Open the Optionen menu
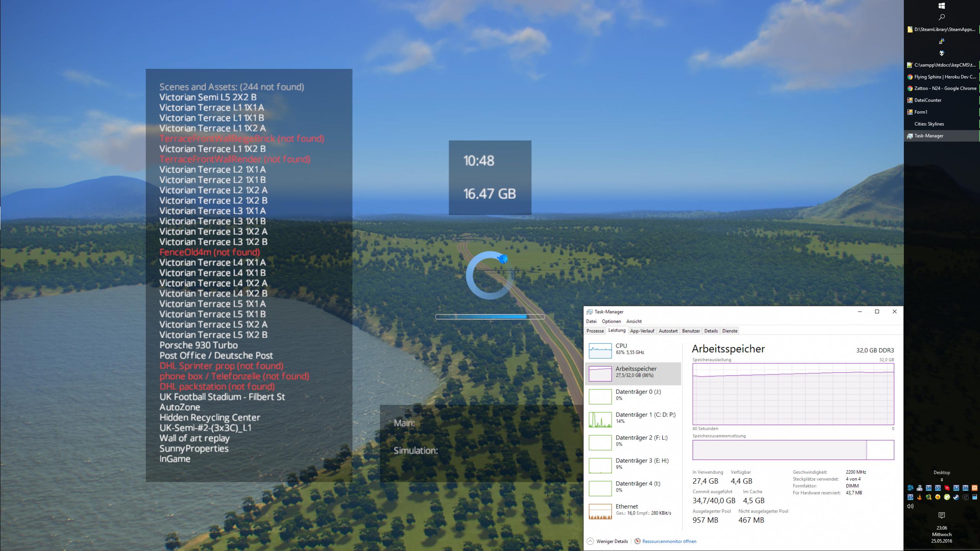 pos(611,321)
